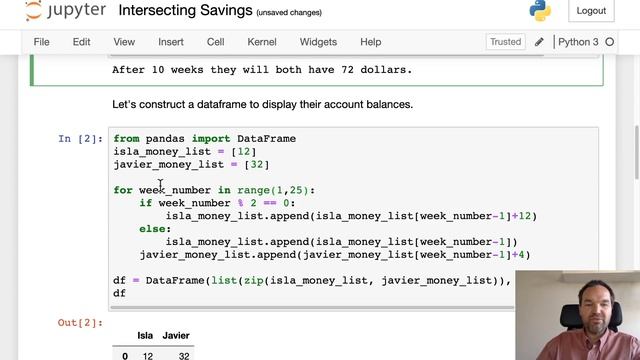Click the kernel idle circle indicator
The width and height of the screenshot is (640, 360).
tap(609, 42)
